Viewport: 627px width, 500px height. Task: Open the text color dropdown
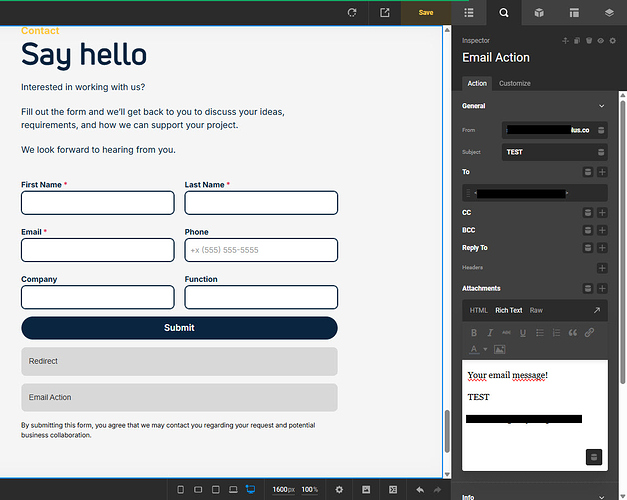(485, 349)
